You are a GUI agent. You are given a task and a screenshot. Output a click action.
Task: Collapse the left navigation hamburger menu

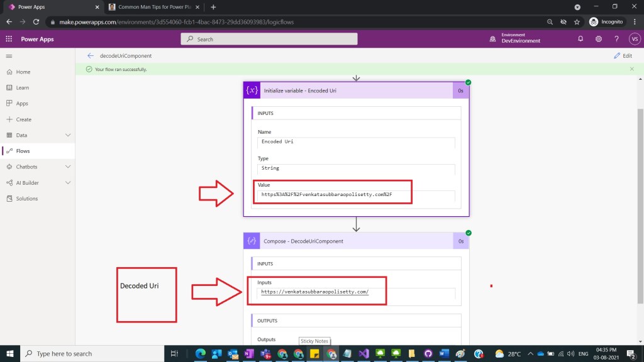9,56
